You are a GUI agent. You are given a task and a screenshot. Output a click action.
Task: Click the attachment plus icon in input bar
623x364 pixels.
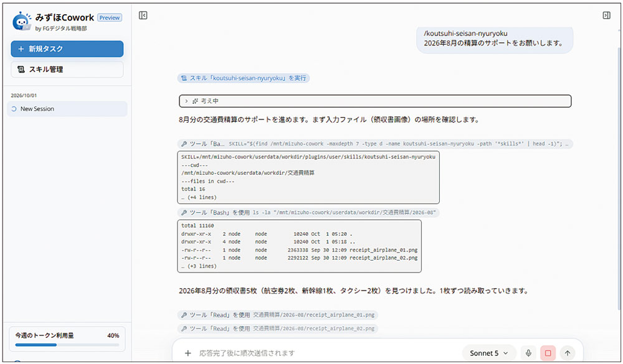click(188, 353)
